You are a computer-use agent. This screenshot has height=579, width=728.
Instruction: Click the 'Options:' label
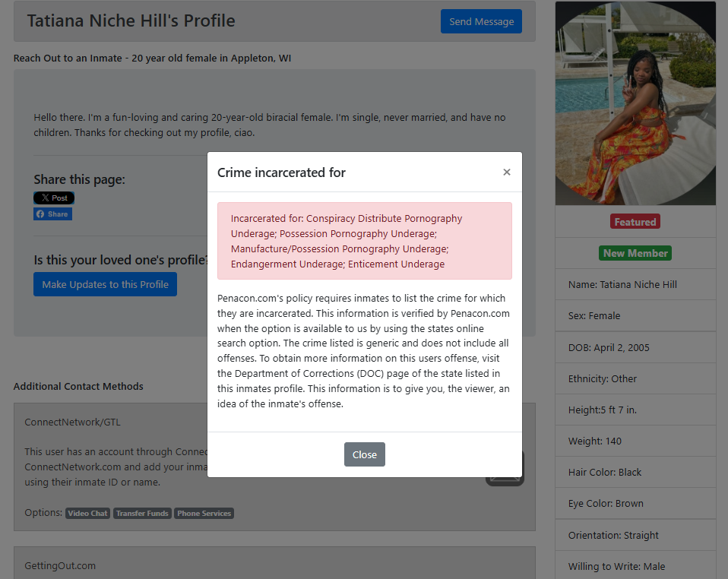(43, 513)
